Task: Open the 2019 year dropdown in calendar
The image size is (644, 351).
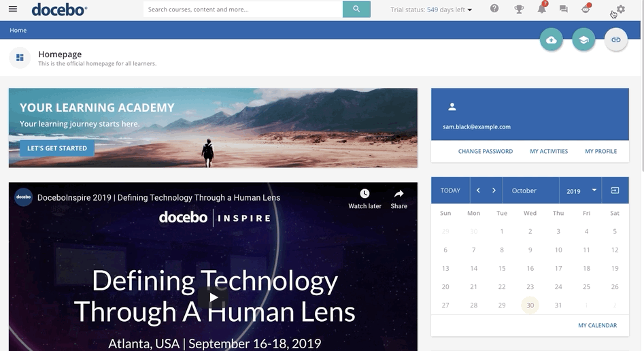Action: tap(580, 190)
